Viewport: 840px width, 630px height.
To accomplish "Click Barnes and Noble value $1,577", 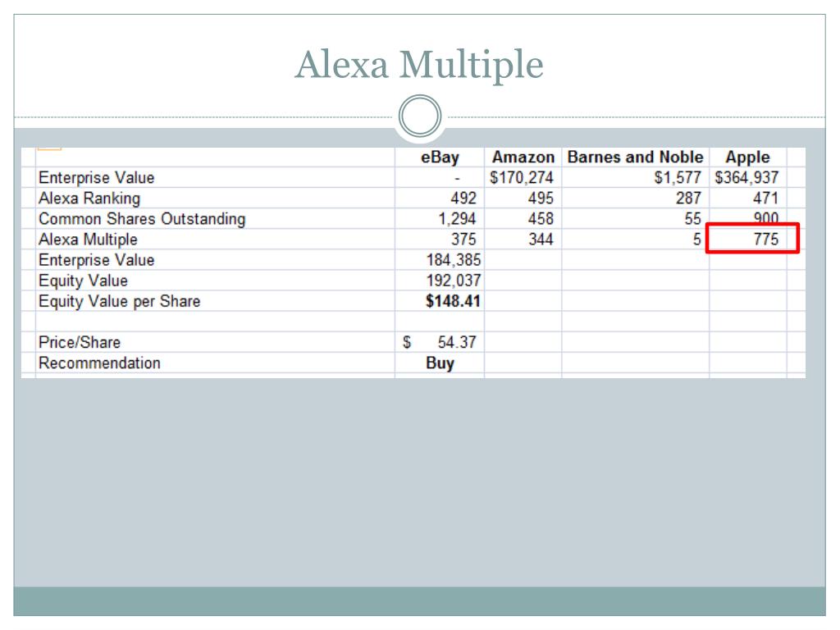I will pos(677,178).
